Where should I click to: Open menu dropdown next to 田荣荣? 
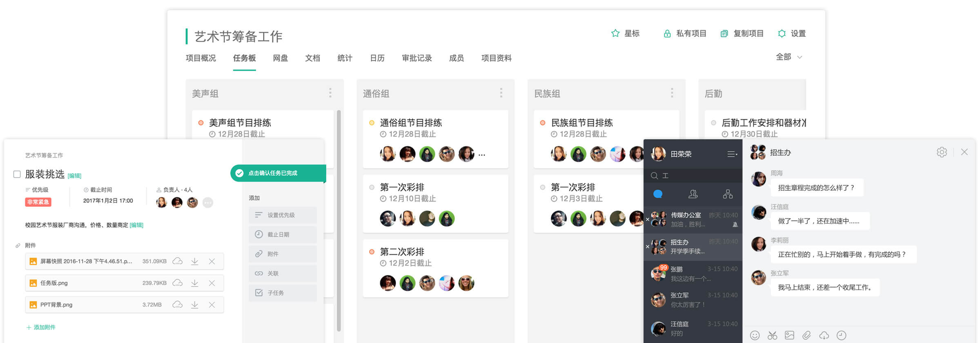732,154
